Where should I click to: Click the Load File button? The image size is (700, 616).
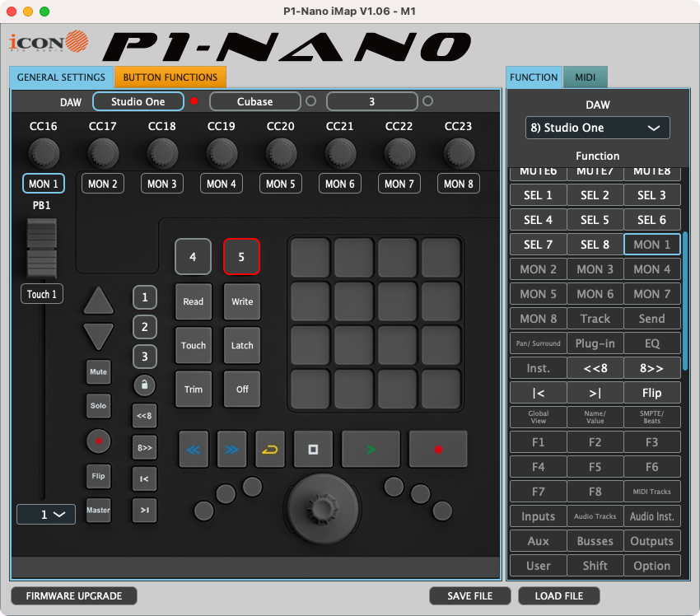tap(559, 596)
